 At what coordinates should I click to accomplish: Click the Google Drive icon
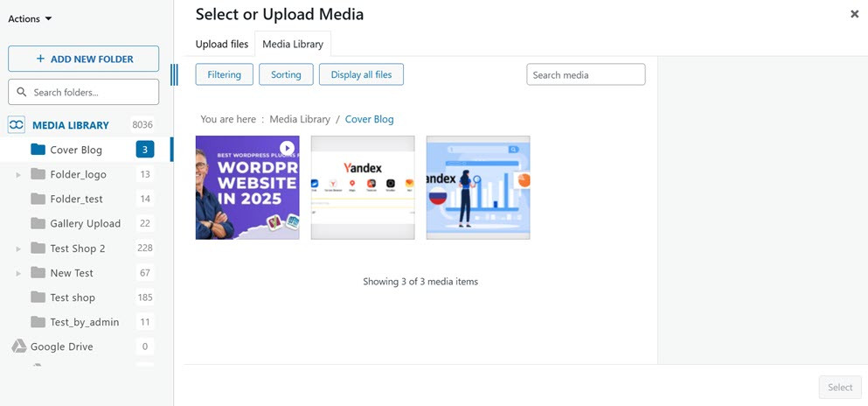click(x=18, y=346)
